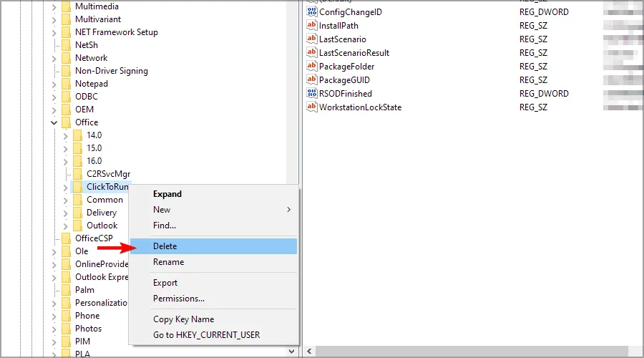Click the OEM folder icon
The width and height of the screenshot is (644, 358).
click(x=66, y=110)
